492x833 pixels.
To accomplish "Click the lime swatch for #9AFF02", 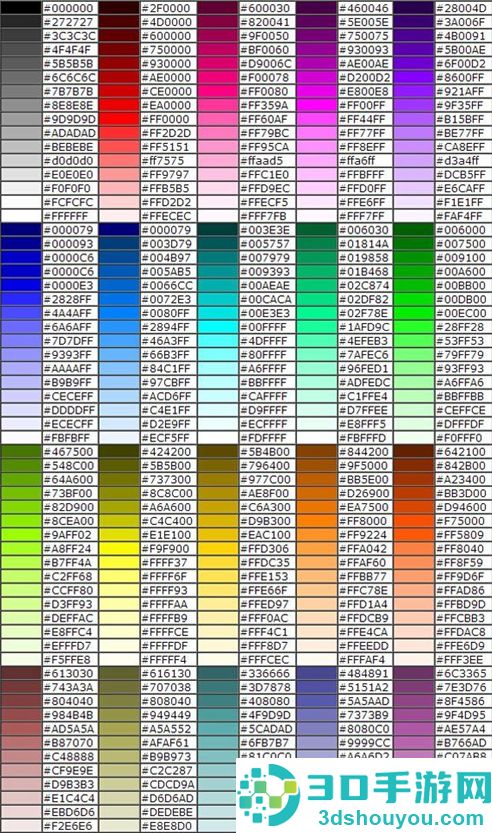I will [x=21, y=535].
